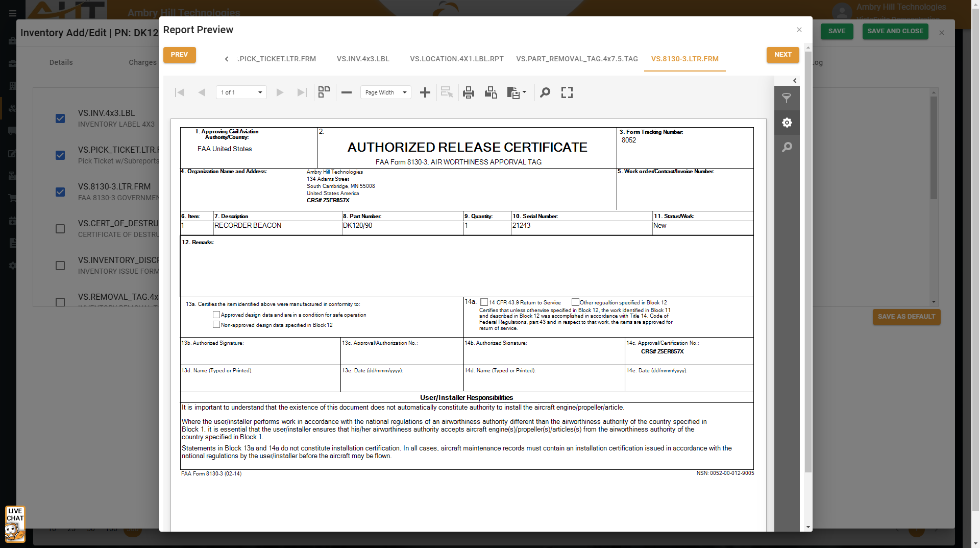Image resolution: width=980 pixels, height=548 pixels.
Task: Open the Page Width zoom dropdown
Action: [385, 92]
